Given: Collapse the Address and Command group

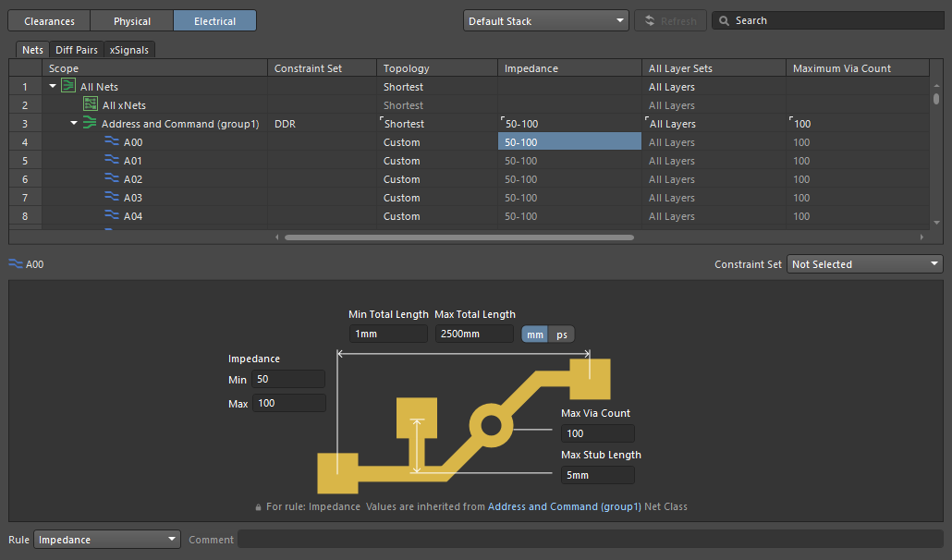Looking at the screenshot, I should tap(74, 124).
